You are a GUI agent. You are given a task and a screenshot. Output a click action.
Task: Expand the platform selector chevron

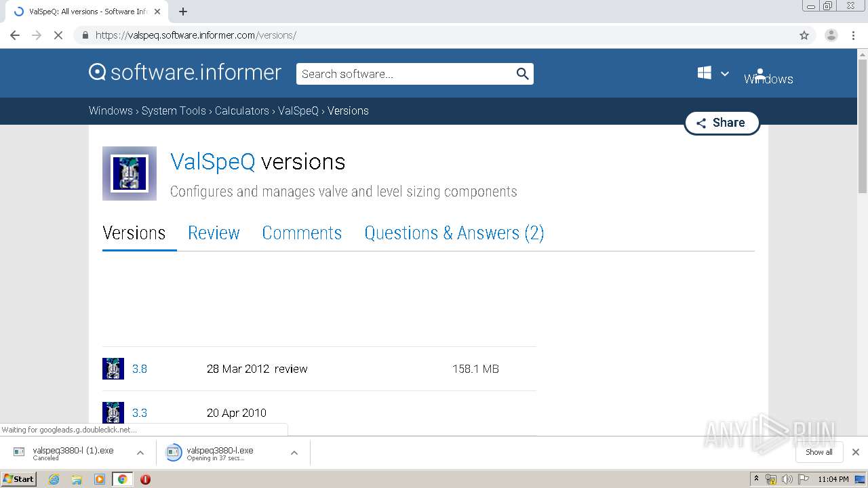(x=725, y=74)
